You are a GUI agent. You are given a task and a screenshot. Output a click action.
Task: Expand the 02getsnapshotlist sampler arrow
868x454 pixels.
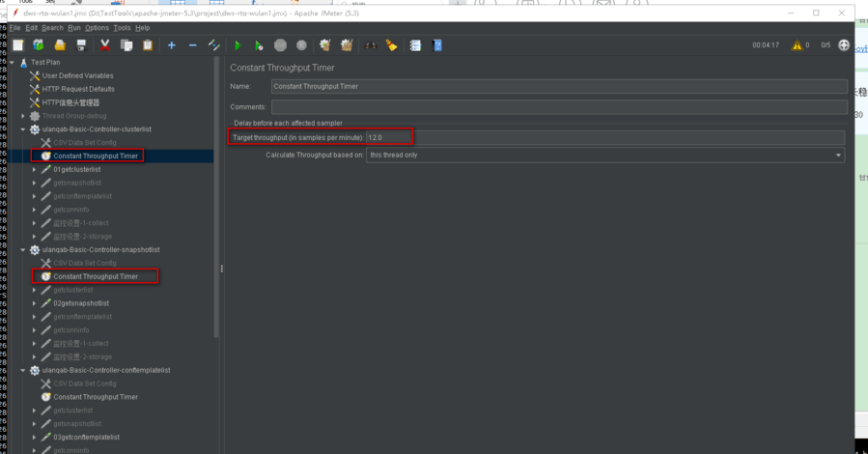pos(35,303)
